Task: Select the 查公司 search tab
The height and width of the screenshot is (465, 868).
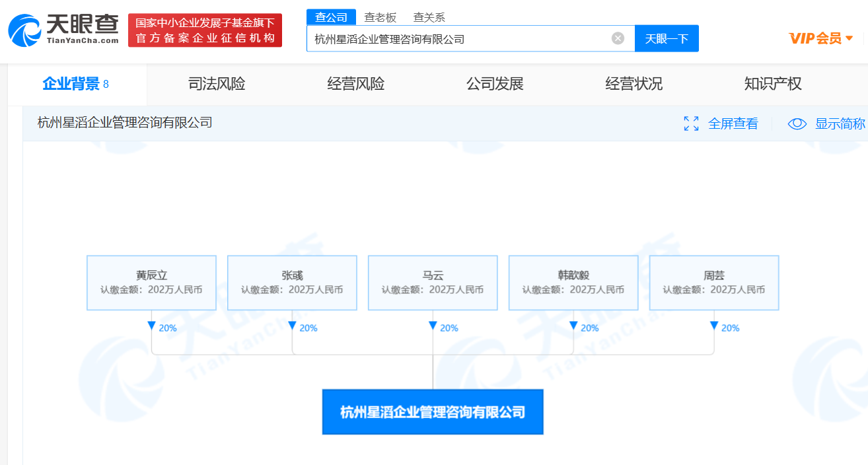Action: pos(331,17)
